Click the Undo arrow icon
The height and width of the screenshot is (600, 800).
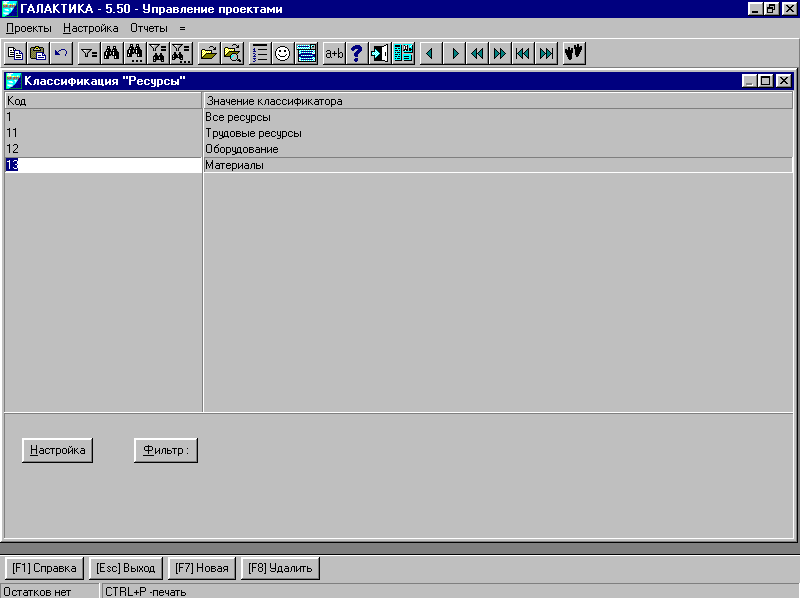pos(61,53)
